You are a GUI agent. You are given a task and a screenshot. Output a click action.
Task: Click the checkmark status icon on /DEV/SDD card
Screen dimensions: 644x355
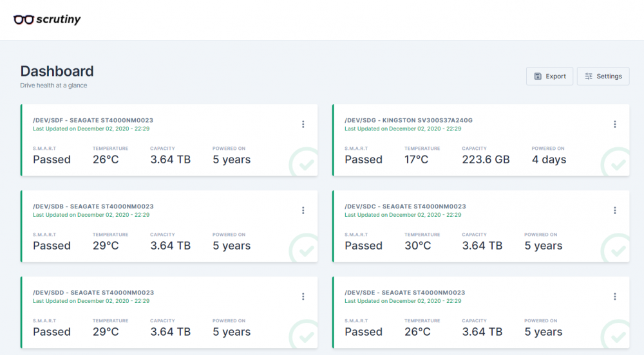click(x=304, y=334)
